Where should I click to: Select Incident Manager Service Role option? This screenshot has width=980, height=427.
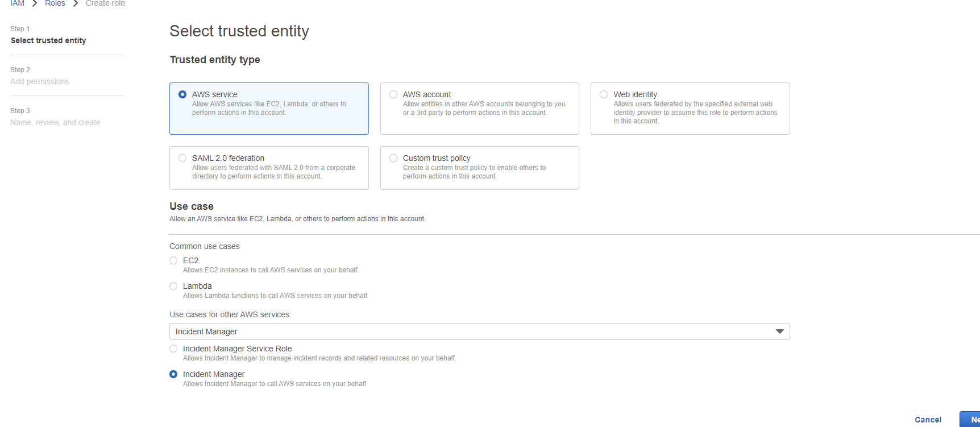pyautogui.click(x=173, y=349)
